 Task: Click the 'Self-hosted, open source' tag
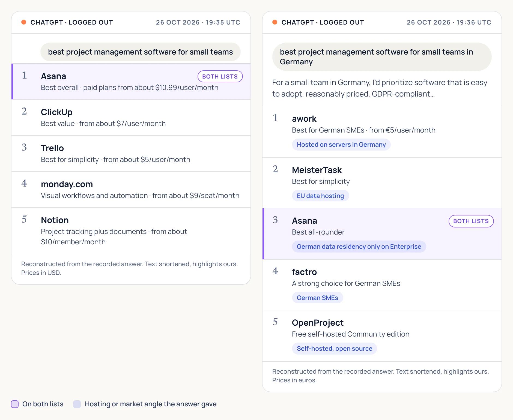[334, 349]
